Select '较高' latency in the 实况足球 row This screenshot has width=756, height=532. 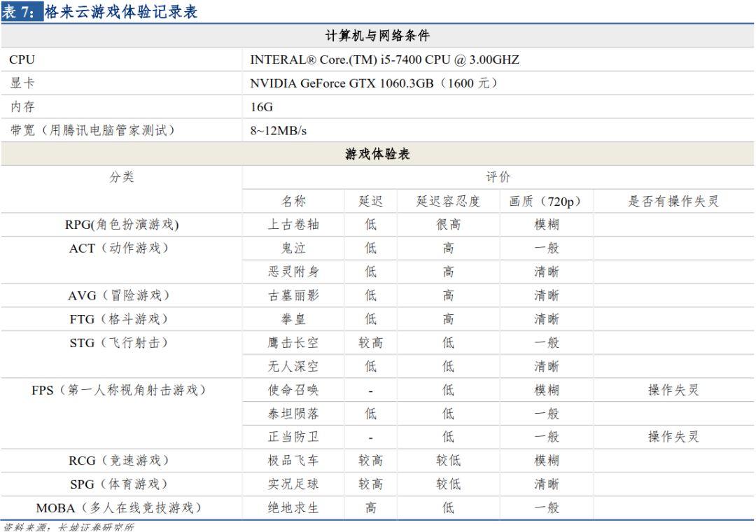pos(370,484)
